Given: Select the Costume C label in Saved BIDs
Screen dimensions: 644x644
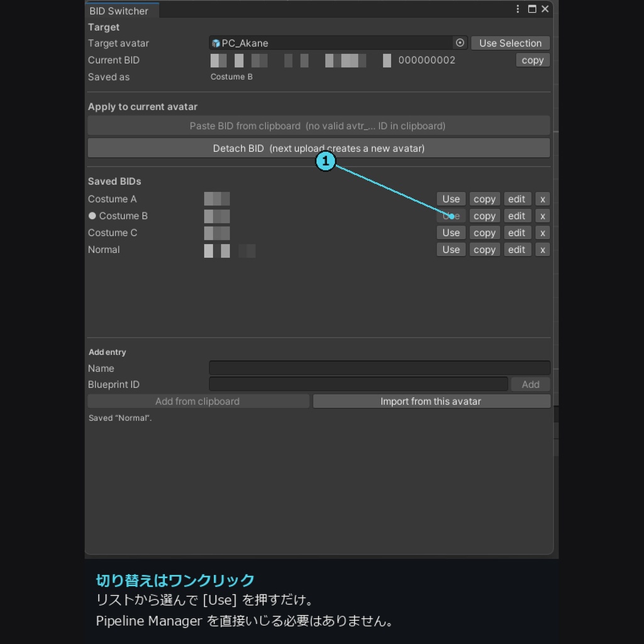Looking at the screenshot, I should pos(113,233).
